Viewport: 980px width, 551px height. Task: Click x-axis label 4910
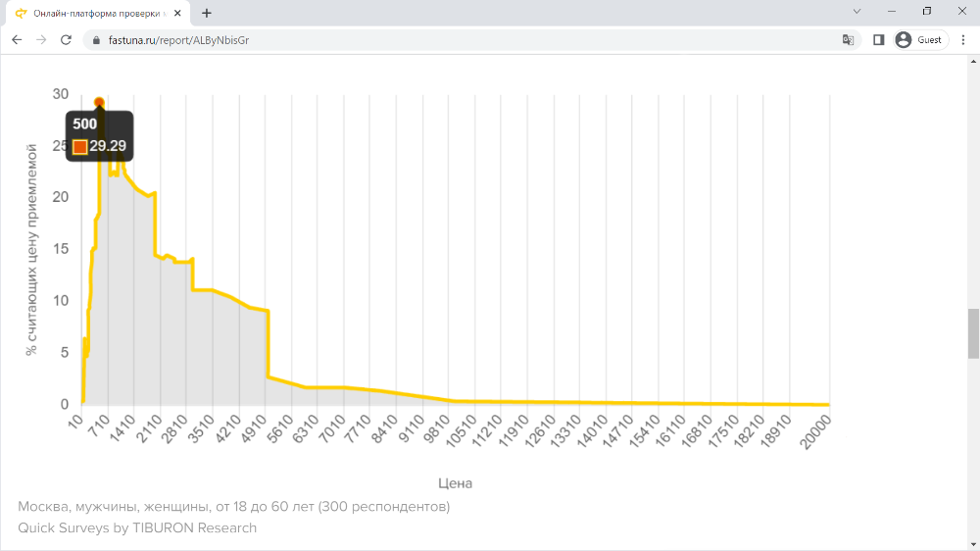click(256, 428)
